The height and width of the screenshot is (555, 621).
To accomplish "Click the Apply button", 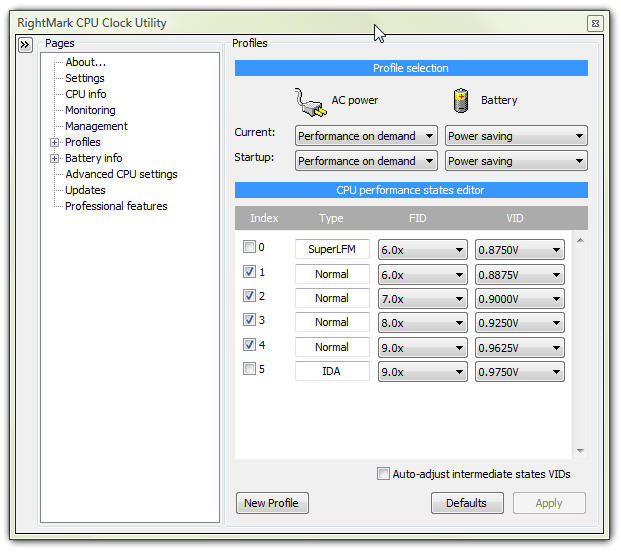I will pos(549,503).
